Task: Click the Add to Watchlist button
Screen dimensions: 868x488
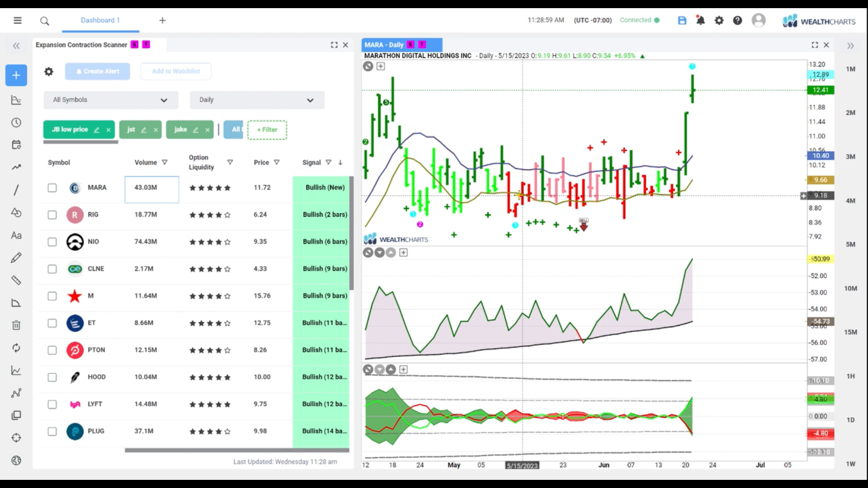Action: pos(176,71)
